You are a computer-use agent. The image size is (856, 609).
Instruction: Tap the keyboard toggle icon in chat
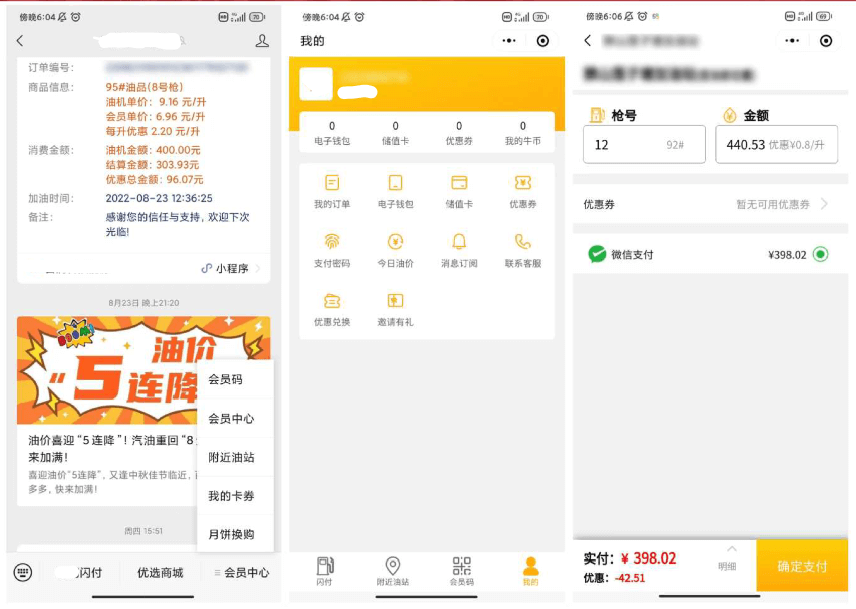coord(23,572)
